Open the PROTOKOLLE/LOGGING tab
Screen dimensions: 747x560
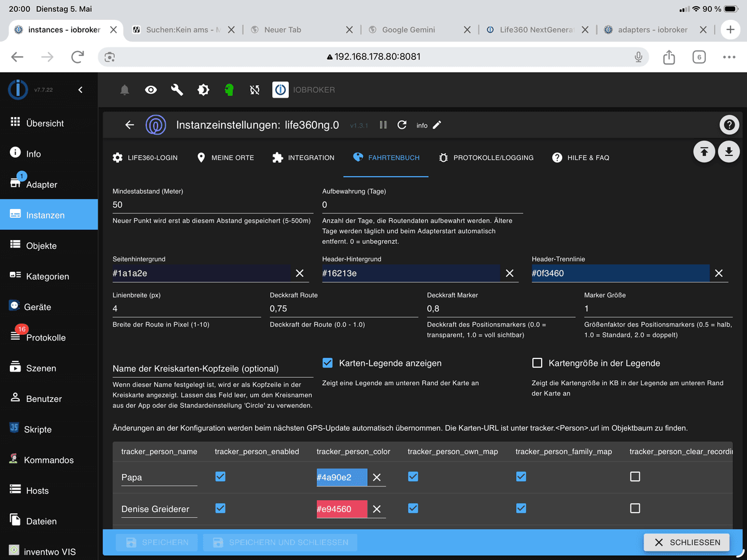[x=486, y=158]
